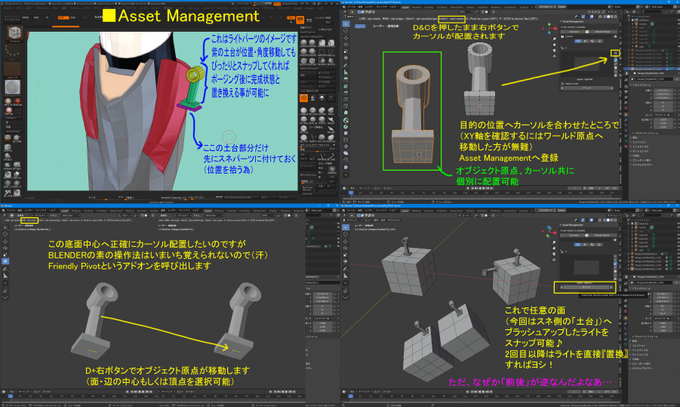Switch to Layout workspace tab in top-right Blender
This screenshot has height=407, width=680.
click(x=405, y=7)
